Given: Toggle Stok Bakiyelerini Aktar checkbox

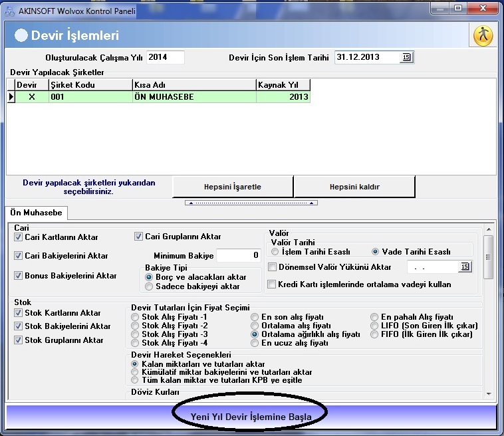Looking at the screenshot, I should coord(19,326).
